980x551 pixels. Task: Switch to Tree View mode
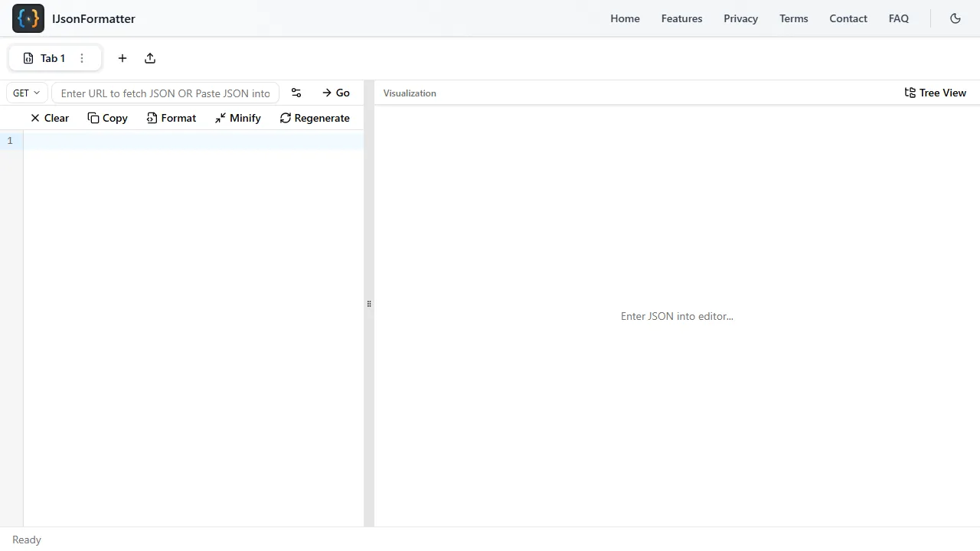tap(935, 93)
